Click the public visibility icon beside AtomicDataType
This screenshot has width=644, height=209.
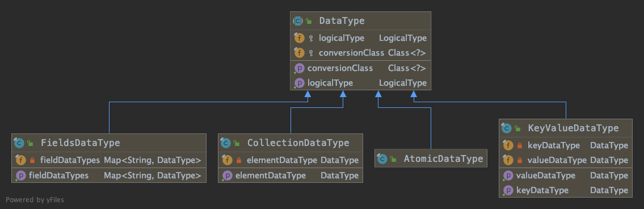[393, 159]
